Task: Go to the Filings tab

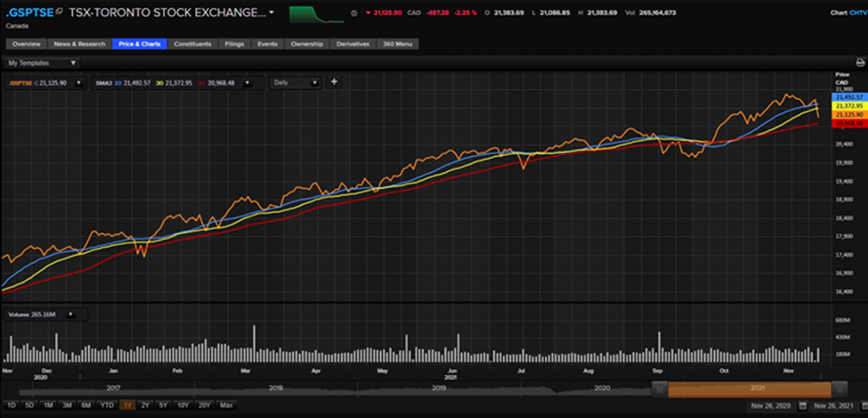Action: click(235, 44)
